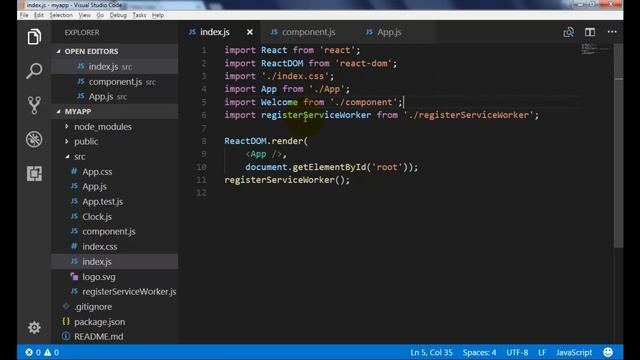Click the code minimap preview
The height and width of the screenshot is (360, 640).
595,49
